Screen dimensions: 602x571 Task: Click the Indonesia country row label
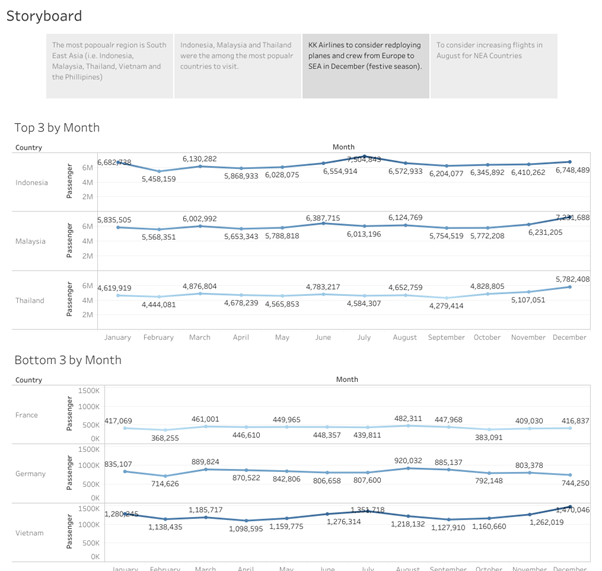pos(34,182)
